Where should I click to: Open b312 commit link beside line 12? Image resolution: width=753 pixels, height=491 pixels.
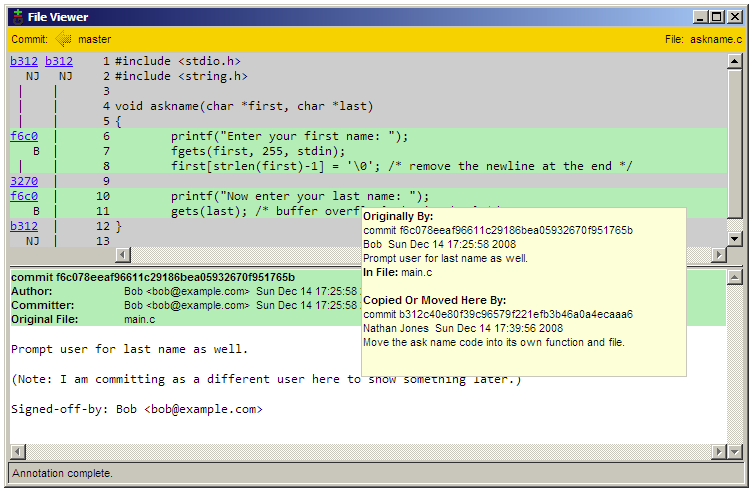click(24, 226)
